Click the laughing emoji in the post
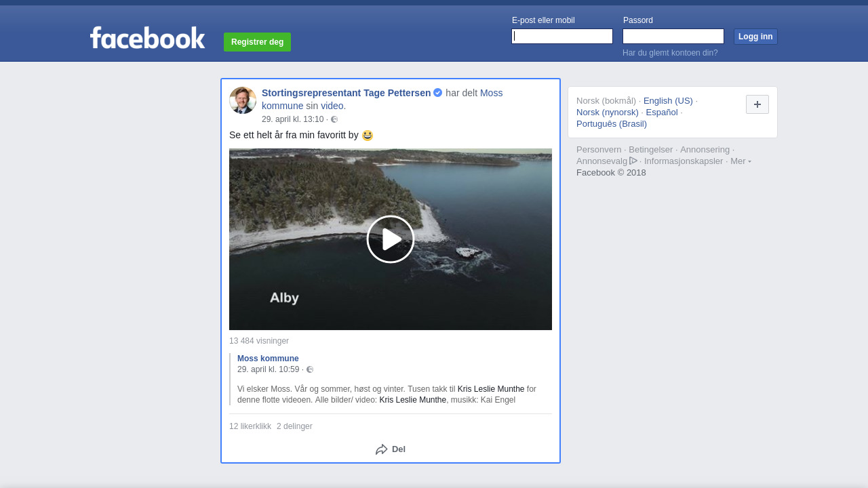The width and height of the screenshot is (868, 488). (x=368, y=136)
